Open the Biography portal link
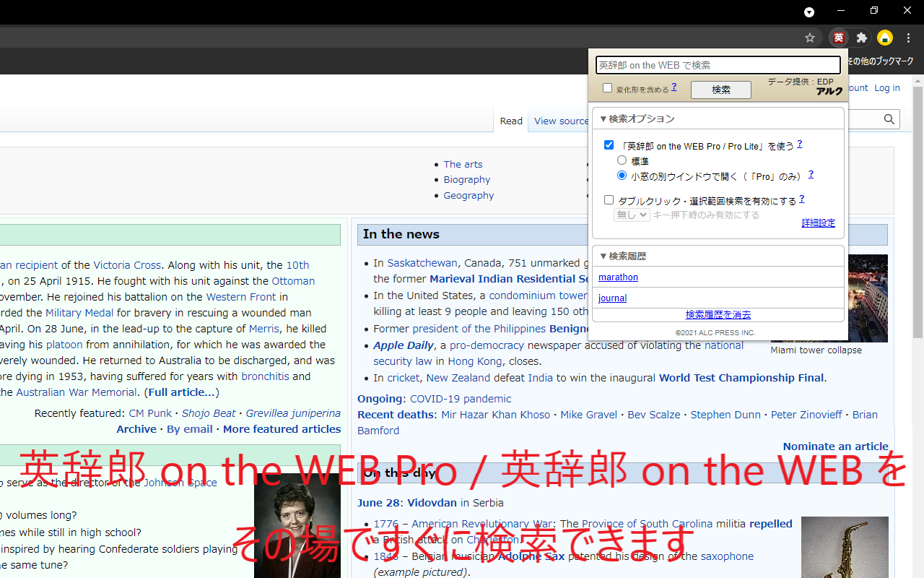 (467, 179)
